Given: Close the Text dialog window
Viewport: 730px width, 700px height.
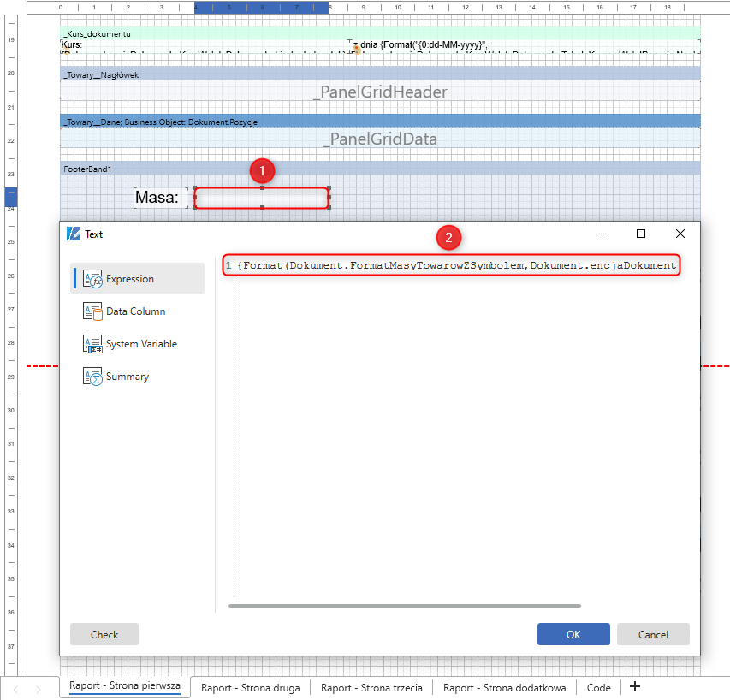Looking at the screenshot, I should click(680, 234).
